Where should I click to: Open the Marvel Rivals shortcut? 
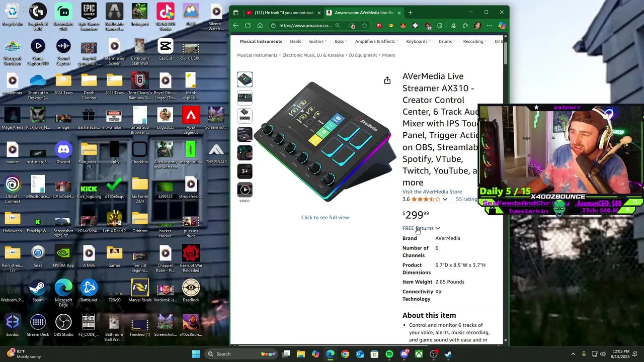tap(140, 291)
